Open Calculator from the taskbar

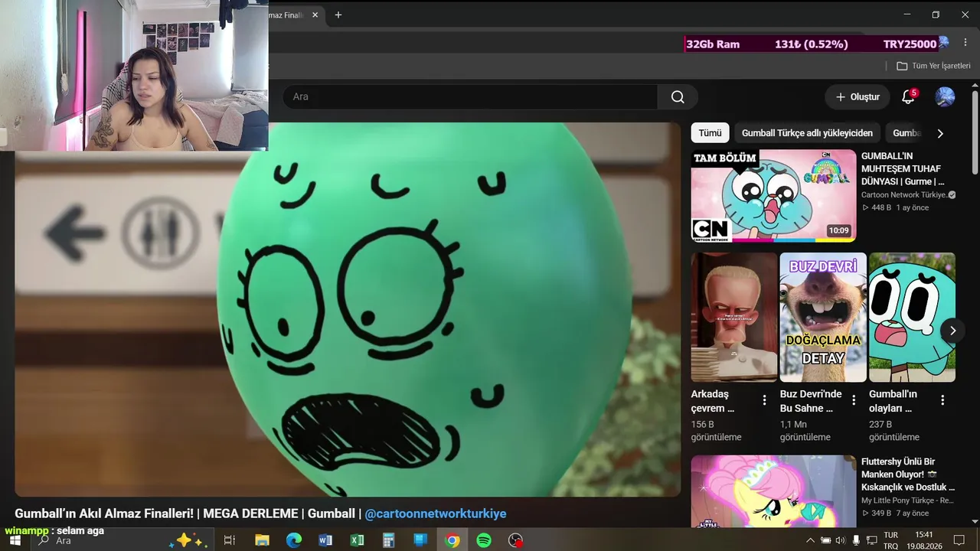[x=388, y=540]
